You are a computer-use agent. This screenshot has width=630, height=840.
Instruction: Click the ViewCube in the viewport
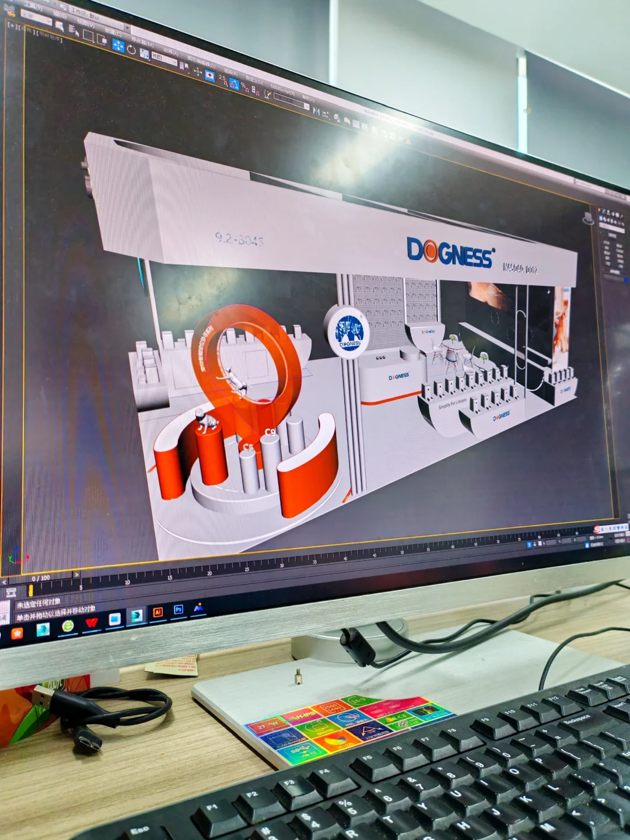pyautogui.click(x=589, y=218)
